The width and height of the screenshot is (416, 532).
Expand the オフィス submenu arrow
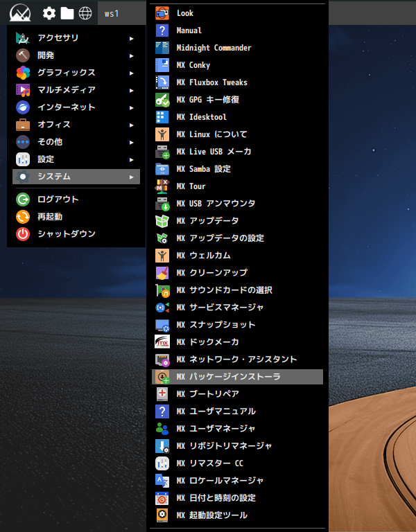(x=132, y=125)
